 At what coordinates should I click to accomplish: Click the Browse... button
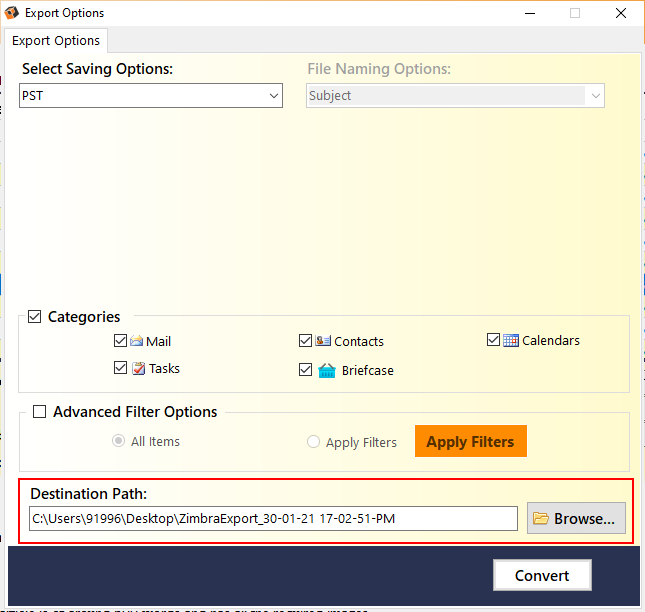[x=576, y=518]
